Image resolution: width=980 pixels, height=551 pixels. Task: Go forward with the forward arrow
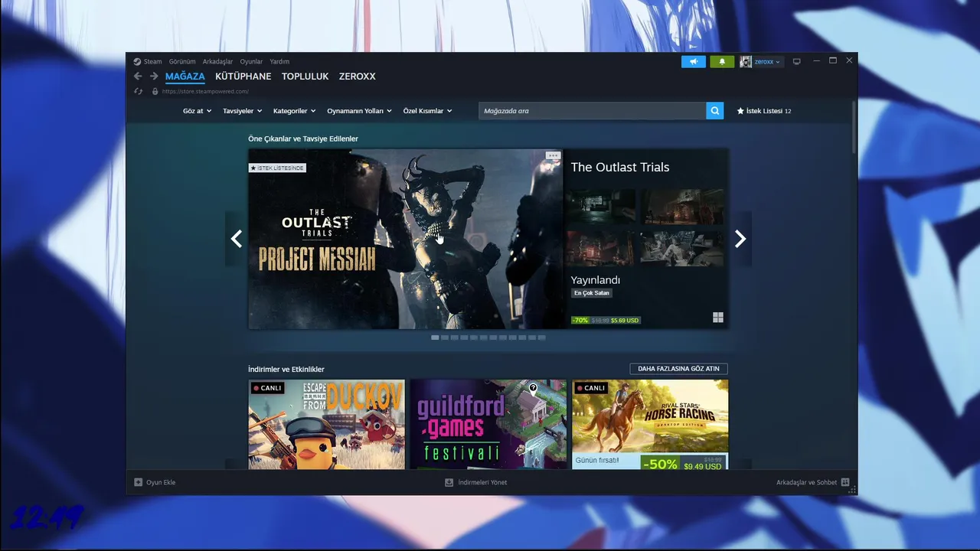154,77
